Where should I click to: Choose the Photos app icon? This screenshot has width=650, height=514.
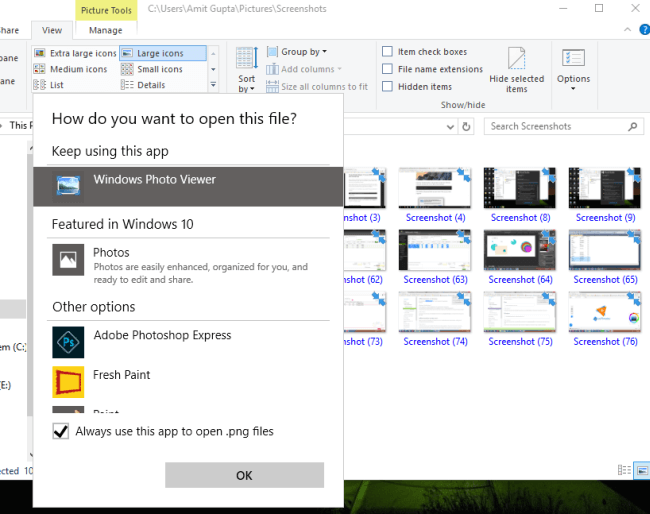point(68,260)
